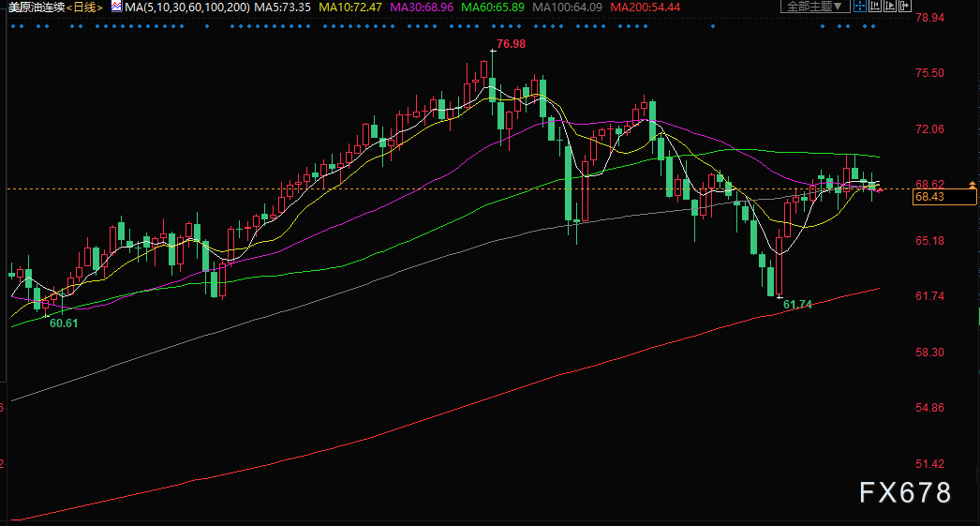Click the 美原油连续 chart title
This screenshot has width=980, height=526.
[x=34, y=7]
